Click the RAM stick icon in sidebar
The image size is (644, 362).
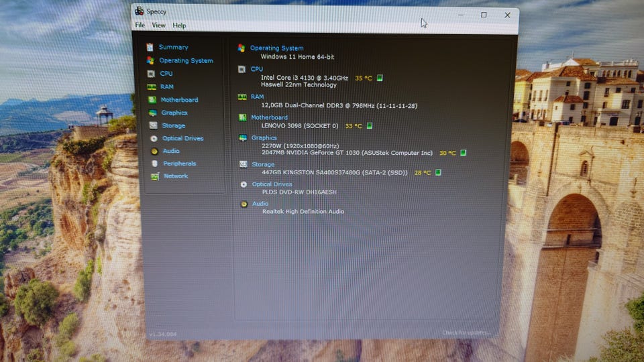click(152, 87)
